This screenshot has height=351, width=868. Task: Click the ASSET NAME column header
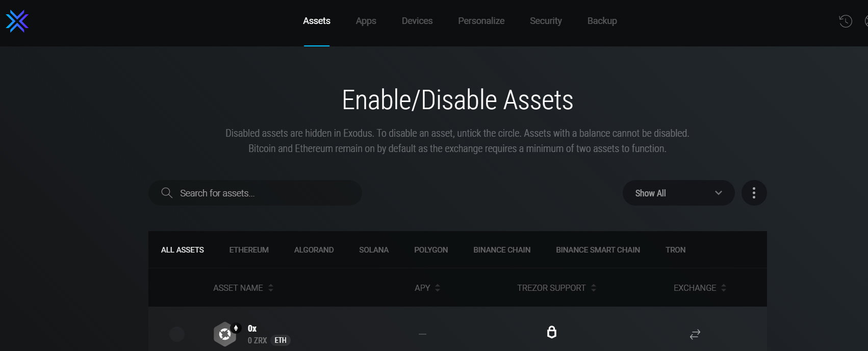[238, 288]
